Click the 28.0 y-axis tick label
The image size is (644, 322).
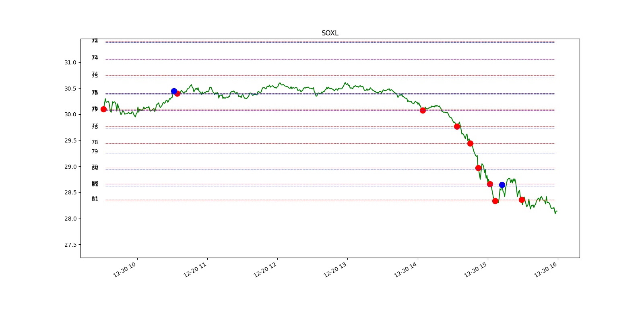click(x=70, y=219)
